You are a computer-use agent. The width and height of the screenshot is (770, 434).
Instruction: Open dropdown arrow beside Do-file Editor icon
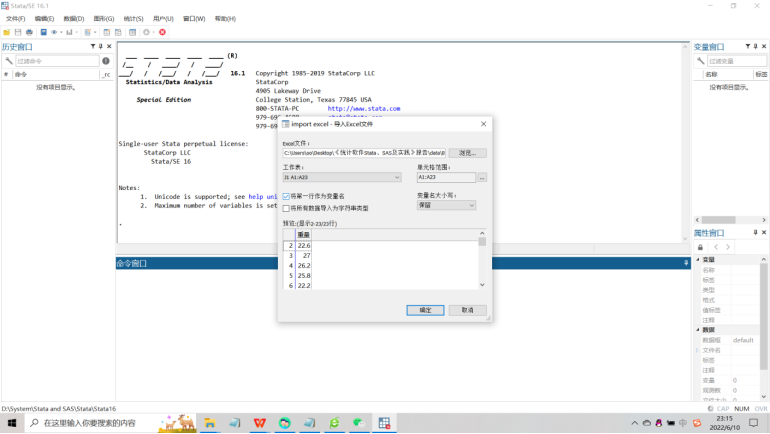[x=95, y=32]
